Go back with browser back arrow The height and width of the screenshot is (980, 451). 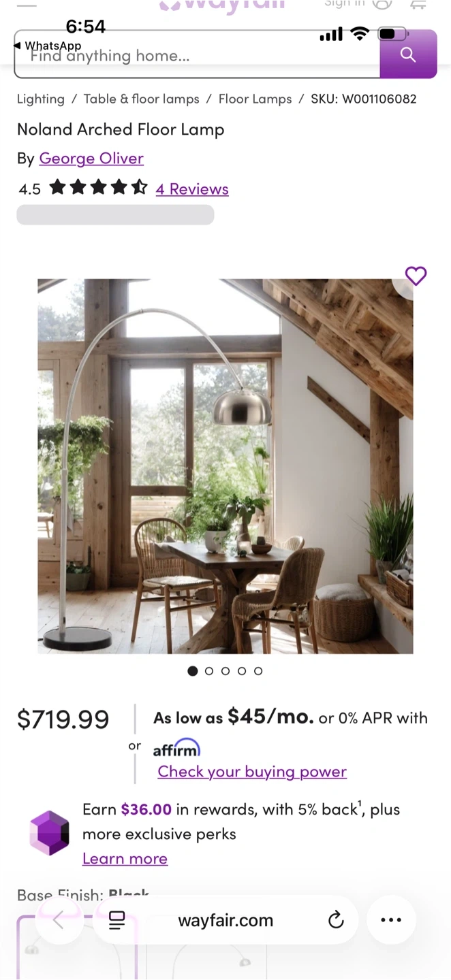tap(59, 920)
